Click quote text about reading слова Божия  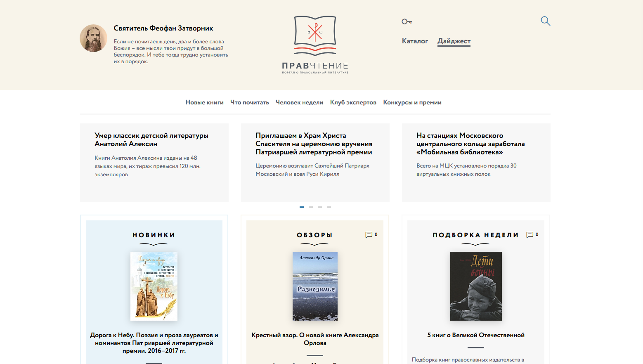(x=171, y=51)
